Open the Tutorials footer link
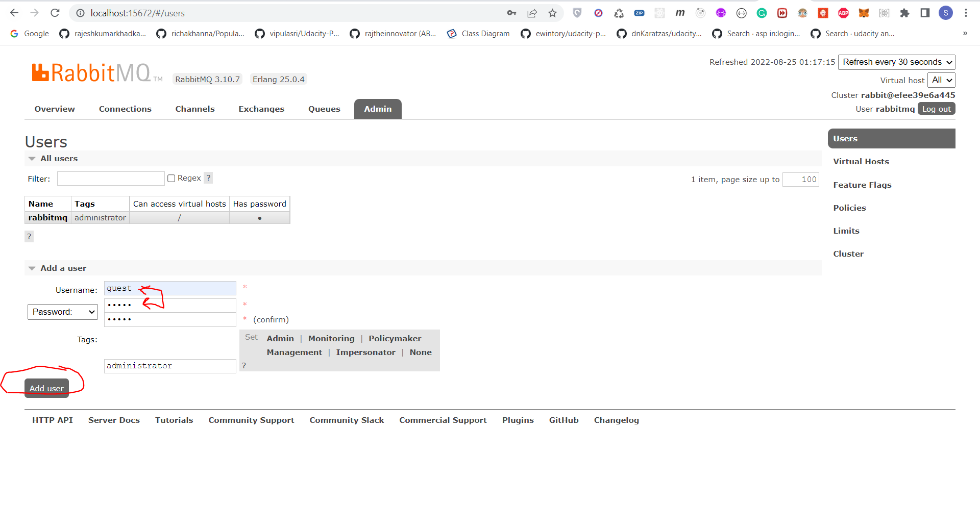The image size is (980, 505). pyautogui.click(x=174, y=420)
